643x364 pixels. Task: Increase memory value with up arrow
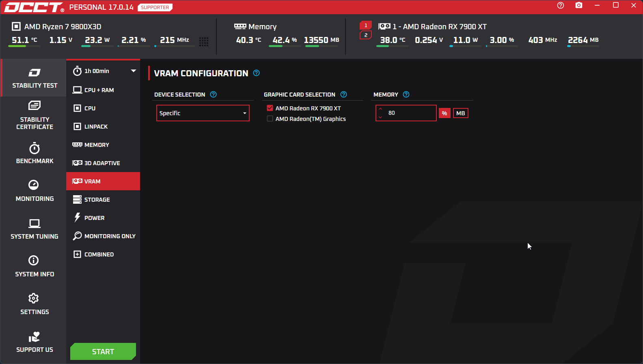[380, 109]
